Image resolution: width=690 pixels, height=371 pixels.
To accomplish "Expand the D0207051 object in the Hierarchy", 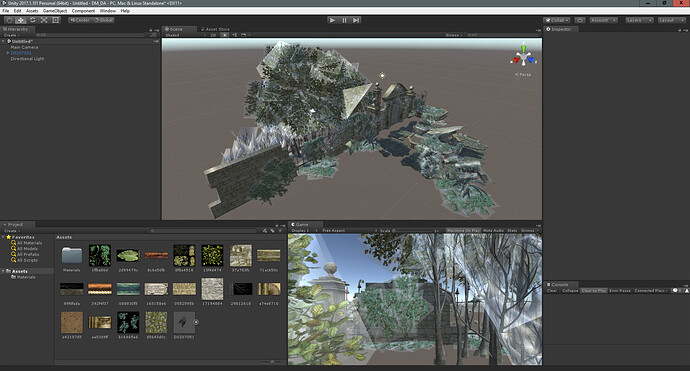I will [x=8, y=53].
